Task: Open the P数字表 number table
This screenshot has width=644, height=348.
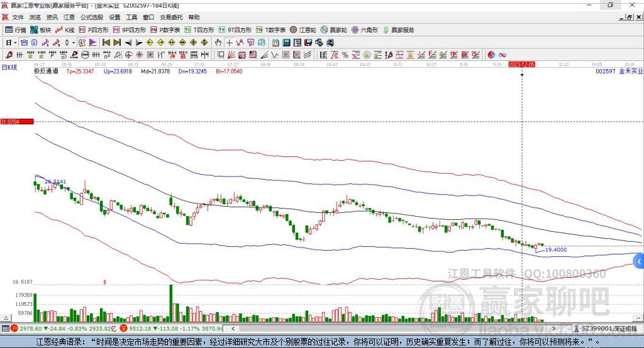Action: (165, 30)
